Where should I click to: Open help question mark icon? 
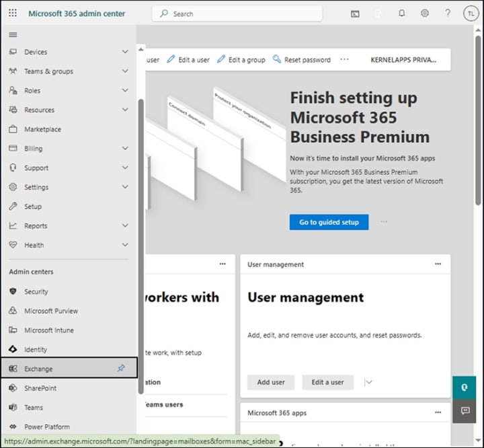[x=448, y=13]
